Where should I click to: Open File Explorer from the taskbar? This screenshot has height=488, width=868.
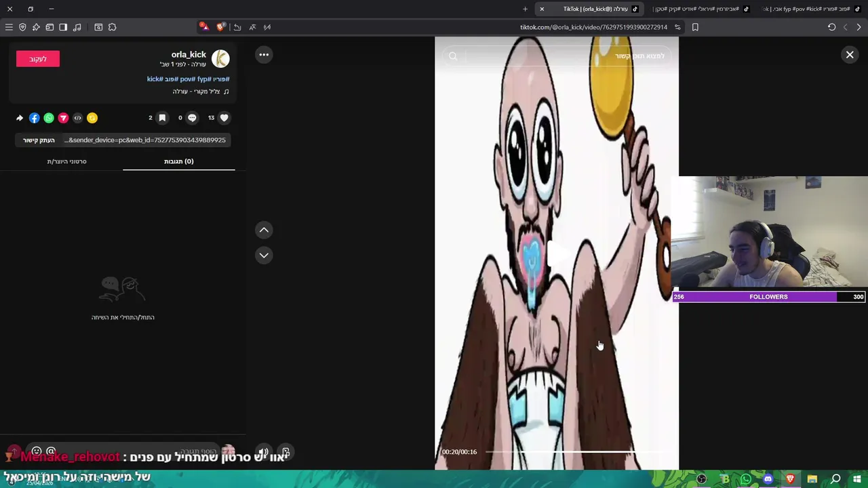pyautogui.click(x=812, y=479)
